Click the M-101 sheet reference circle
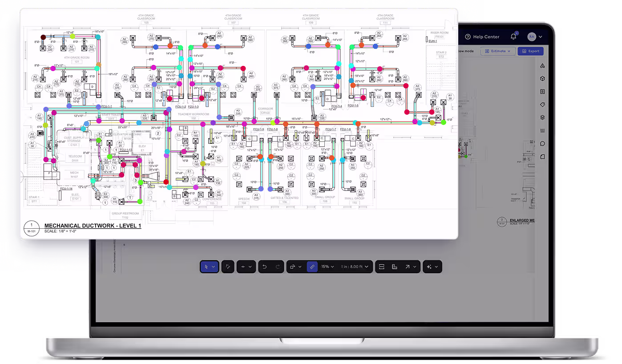Screen dimensions: 622x364 [x=31, y=227]
